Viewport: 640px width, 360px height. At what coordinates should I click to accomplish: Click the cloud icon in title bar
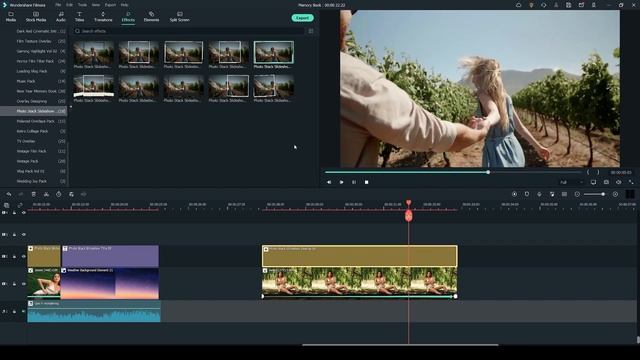[518, 5]
